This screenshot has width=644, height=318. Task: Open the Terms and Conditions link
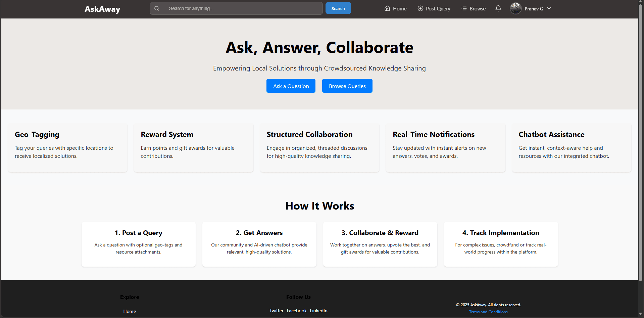coord(488,312)
